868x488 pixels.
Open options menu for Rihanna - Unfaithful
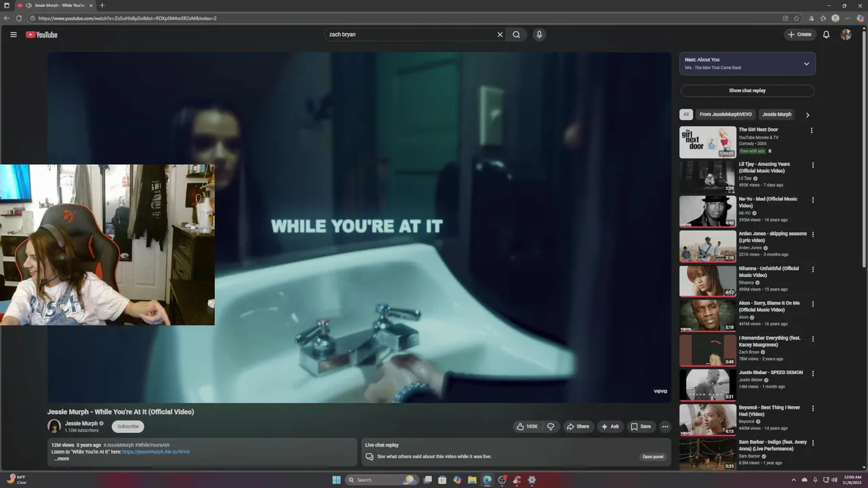point(813,270)
